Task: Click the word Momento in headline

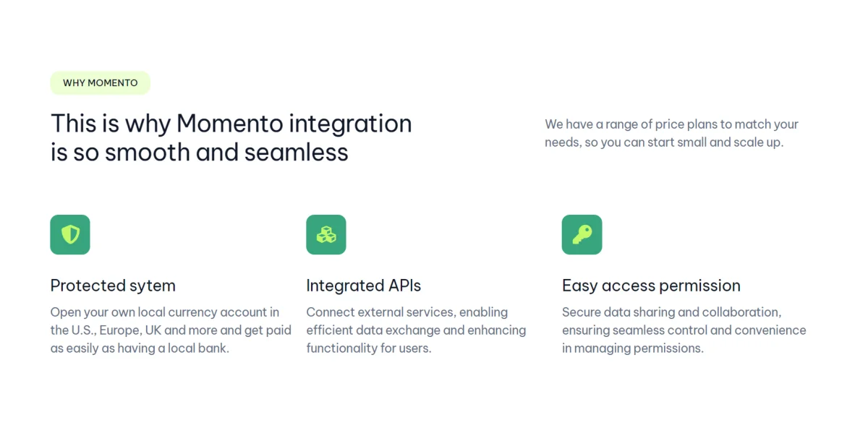Action: coord(229,123)
